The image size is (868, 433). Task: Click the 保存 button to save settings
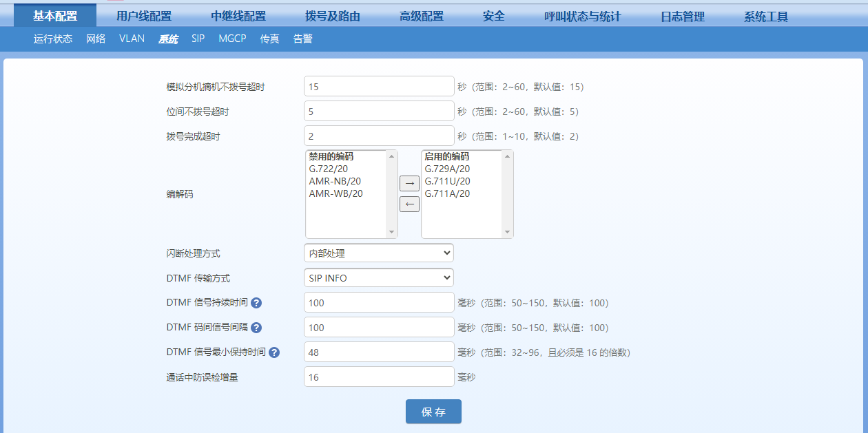(433, 411)
